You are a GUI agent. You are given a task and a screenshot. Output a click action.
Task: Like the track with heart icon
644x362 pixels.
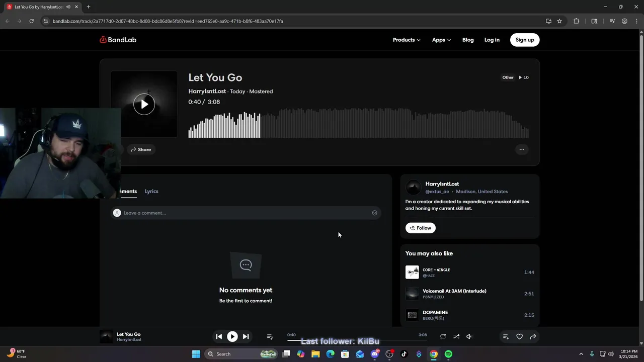click(x=520, y=336)
